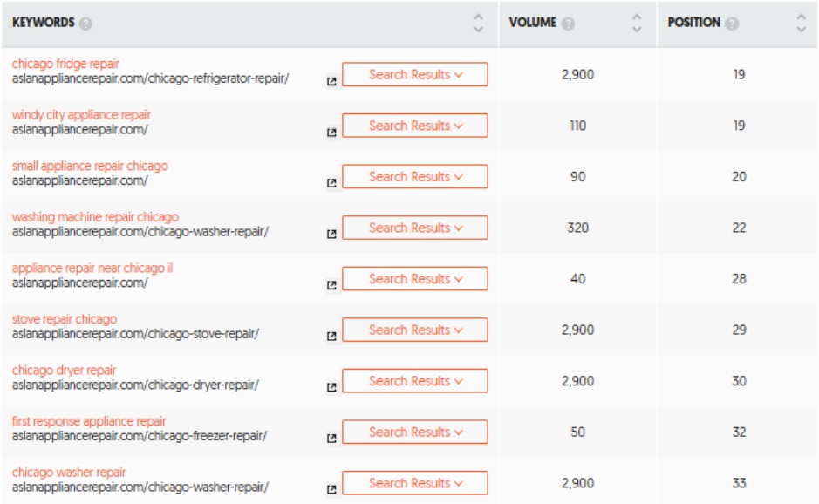Click position value 29
The height and width of the screenshot is (504, 819).
coord(739,330)
